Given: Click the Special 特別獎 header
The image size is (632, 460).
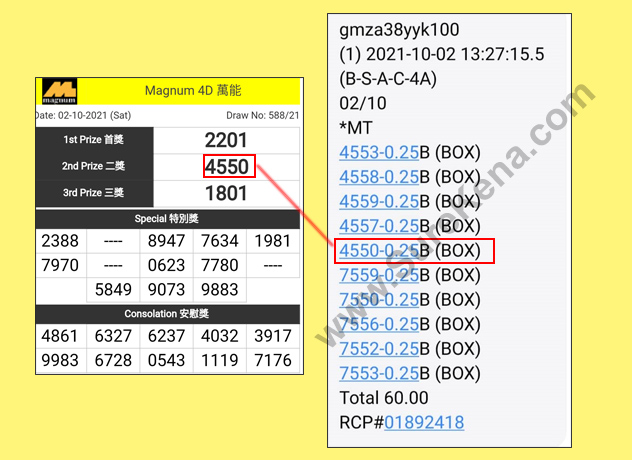Looking at the screenshot, I should (x=167, y=219).
